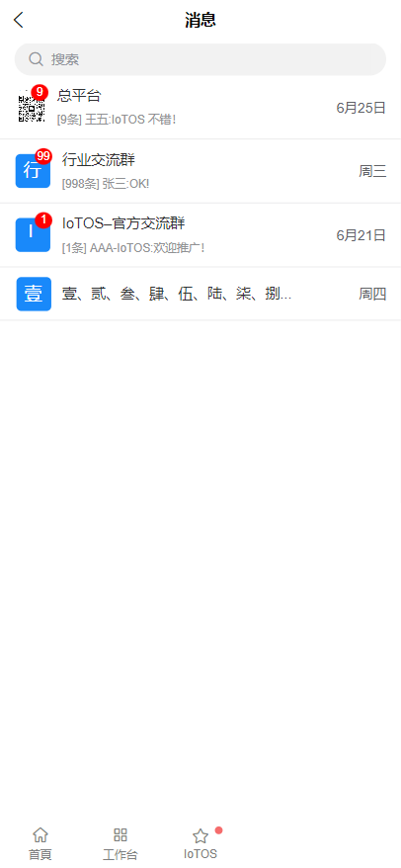
Task: Click the 6月25日 date label
Action: click(361, 108)
